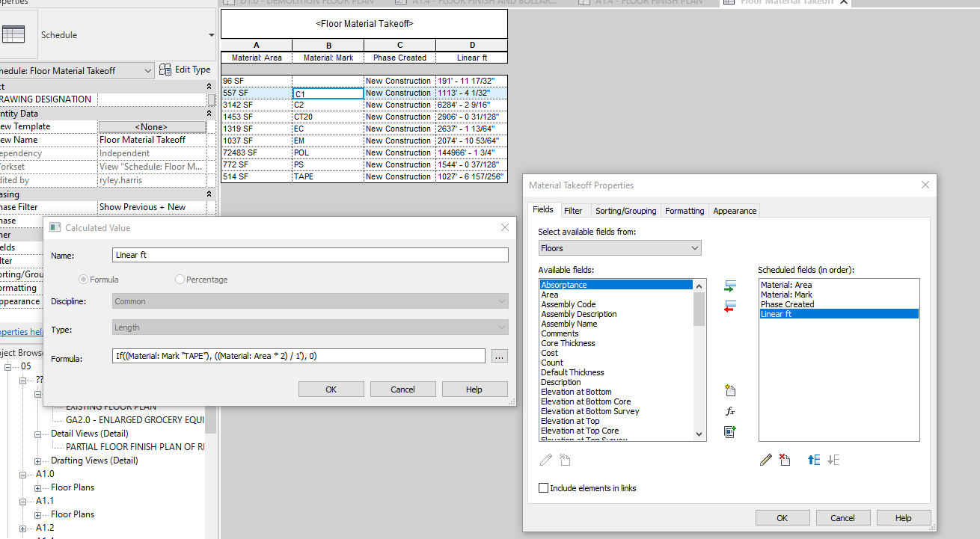This screenshot has width=980, height=539.
Task: Click the Available fields list scrollbar down arrow
Action: [699, 434]
